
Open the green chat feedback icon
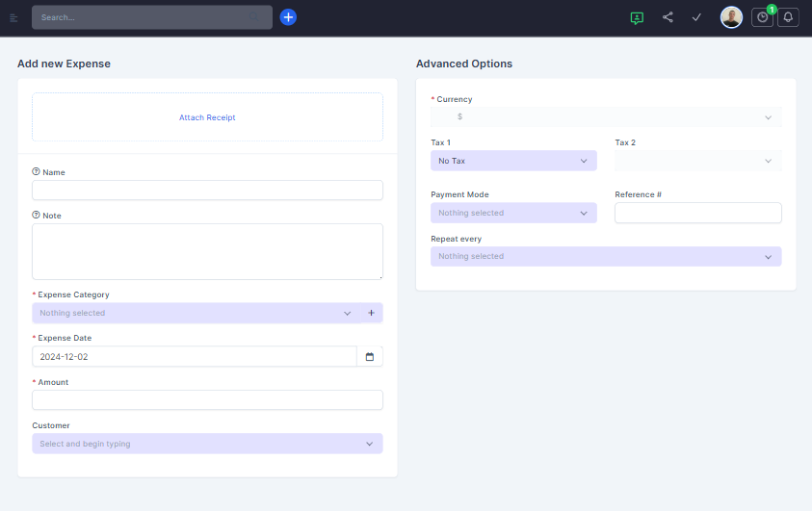637,17
